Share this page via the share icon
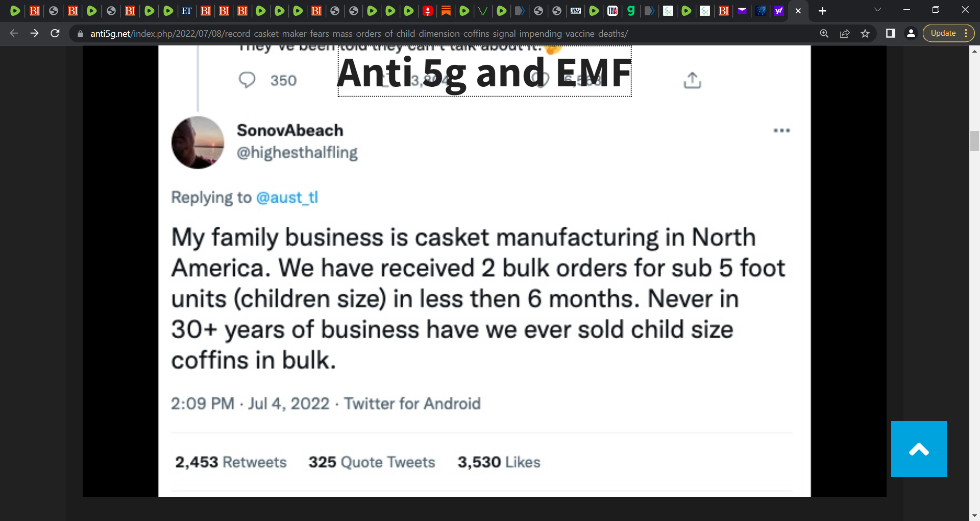Viewport: 980px width, 521px height. coord(845,33)
